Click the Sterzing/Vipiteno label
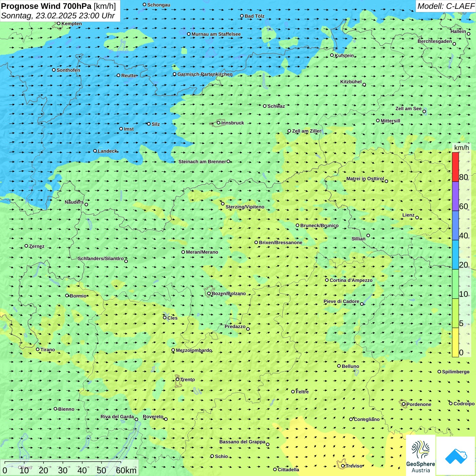The image size is (476, 476). 245,207
